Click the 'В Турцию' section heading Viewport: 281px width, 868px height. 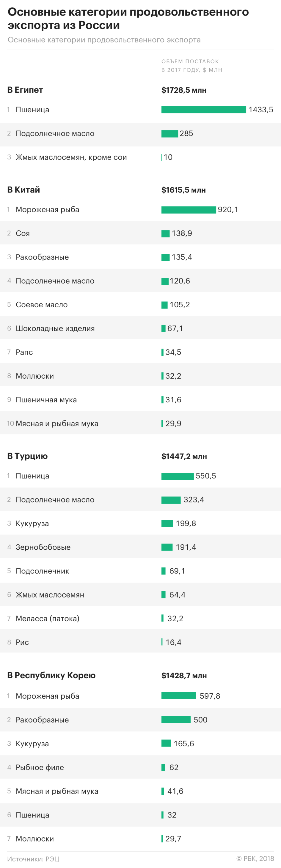[x=28, y=456]
